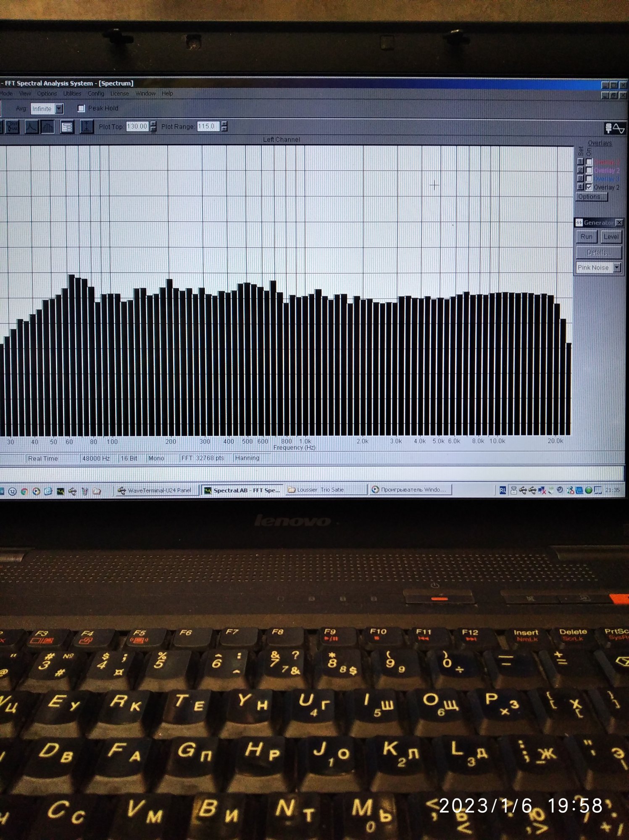Close the Generator panel
Viewport: 629px width, 840px height.
tap(619, 222)
